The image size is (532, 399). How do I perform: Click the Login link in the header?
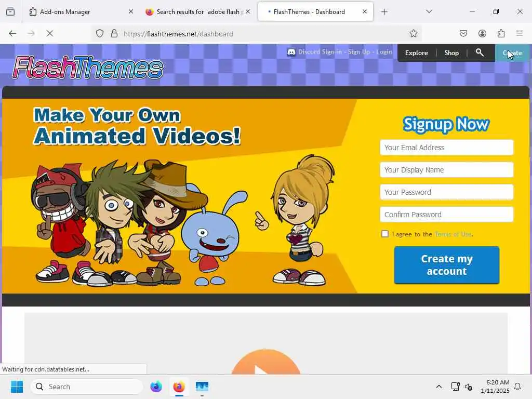tap(384, 52)
